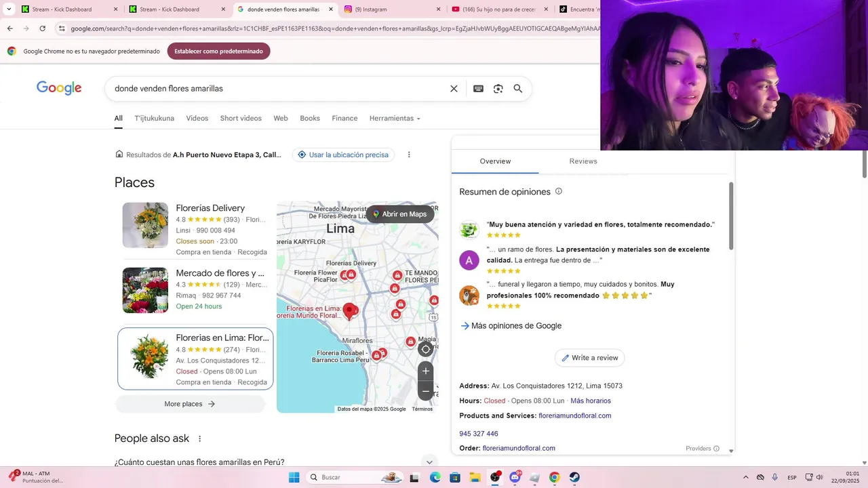Open Windows Start menu
The height and width of the screenshot is (488, 868).
tap(294, 477)
